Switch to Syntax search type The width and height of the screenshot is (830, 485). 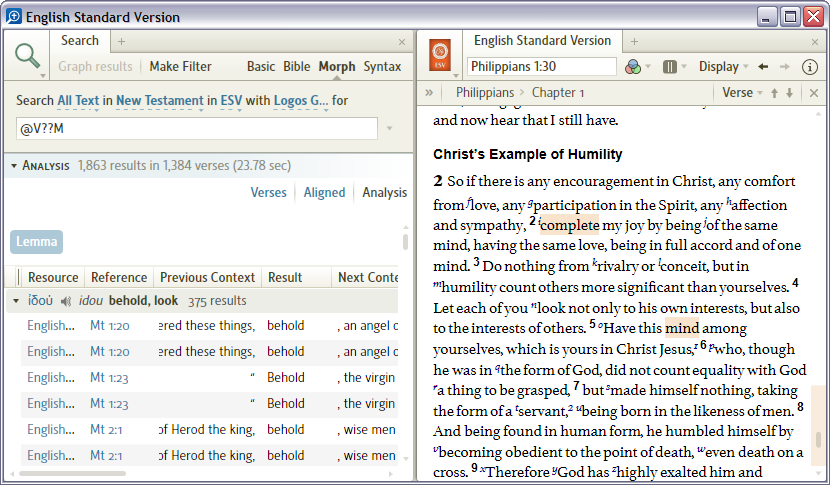[382, 67]
